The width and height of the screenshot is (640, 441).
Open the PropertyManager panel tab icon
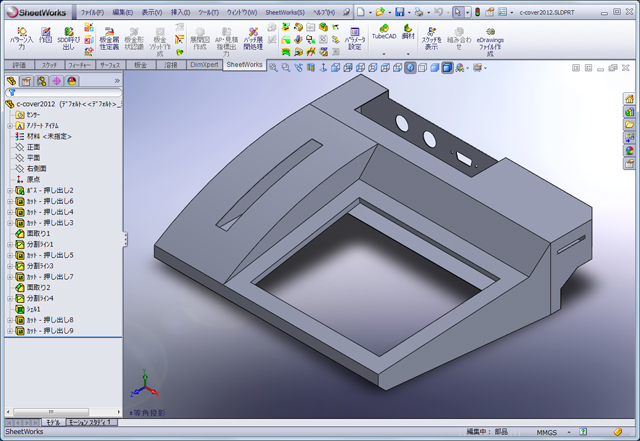coord(26,81)
